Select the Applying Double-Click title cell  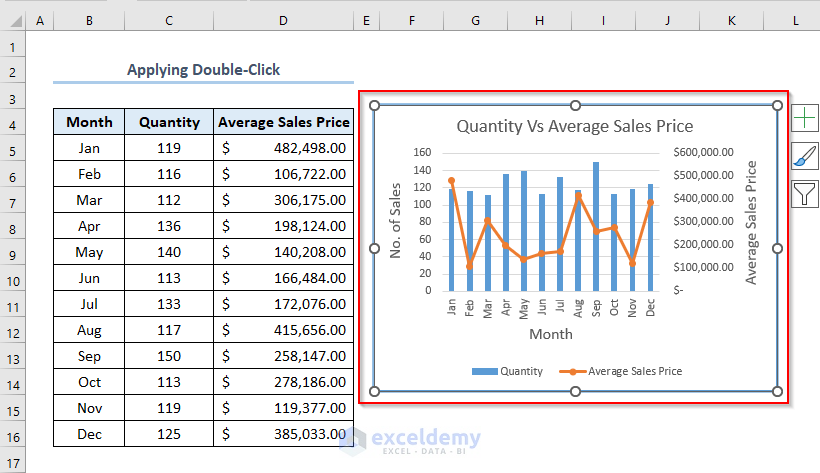pos(203,70)
